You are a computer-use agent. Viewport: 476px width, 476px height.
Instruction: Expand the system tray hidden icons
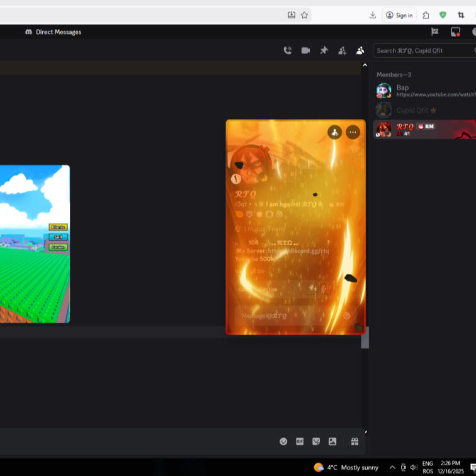(392, 467)
